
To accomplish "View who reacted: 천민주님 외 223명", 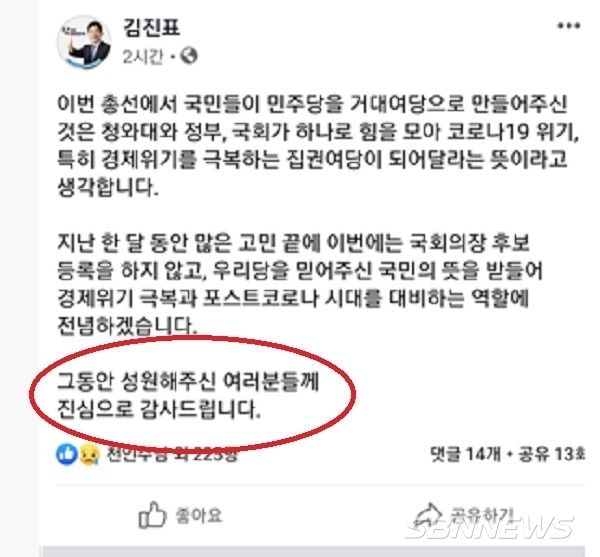I will pyautogui.click(x=172, y=454).
